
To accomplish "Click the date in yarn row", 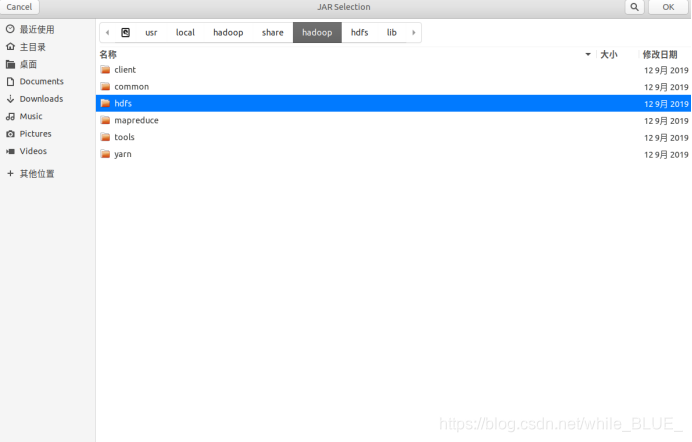I will coord(666,154).
